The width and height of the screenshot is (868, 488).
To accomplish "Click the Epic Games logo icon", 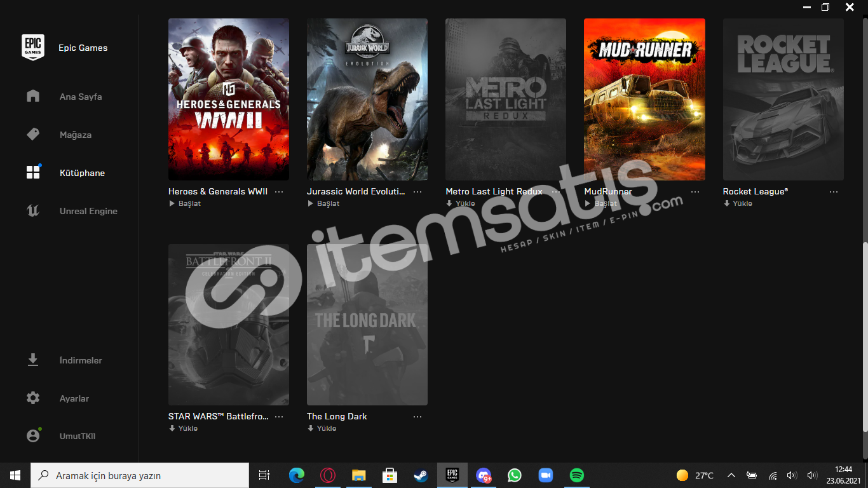I will point(33,47).
